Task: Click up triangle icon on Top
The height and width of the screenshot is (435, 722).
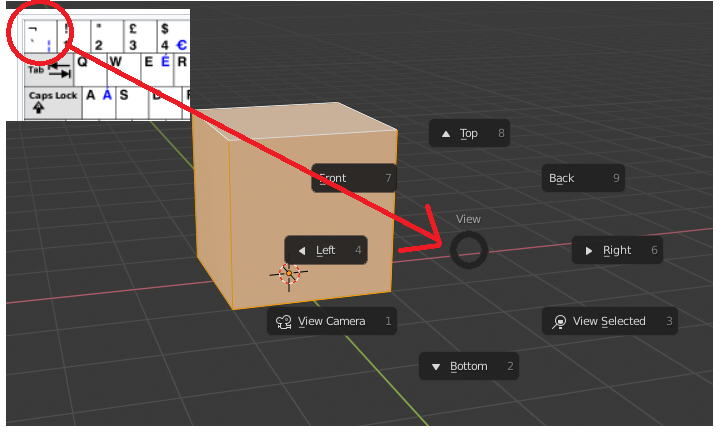Action: pyautogui.click(x=446, y=134)
